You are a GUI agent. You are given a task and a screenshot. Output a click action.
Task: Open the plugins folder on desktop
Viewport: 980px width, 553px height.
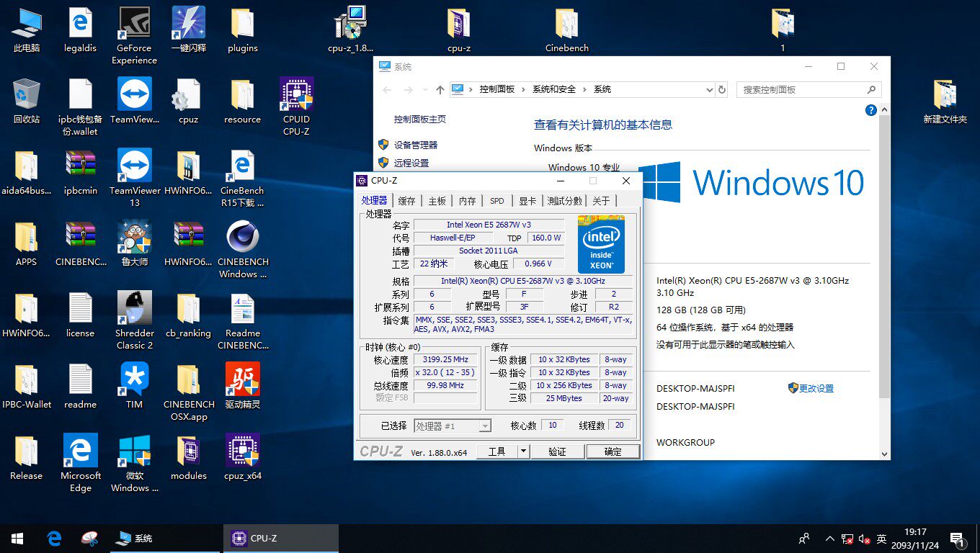coord(243,30)
